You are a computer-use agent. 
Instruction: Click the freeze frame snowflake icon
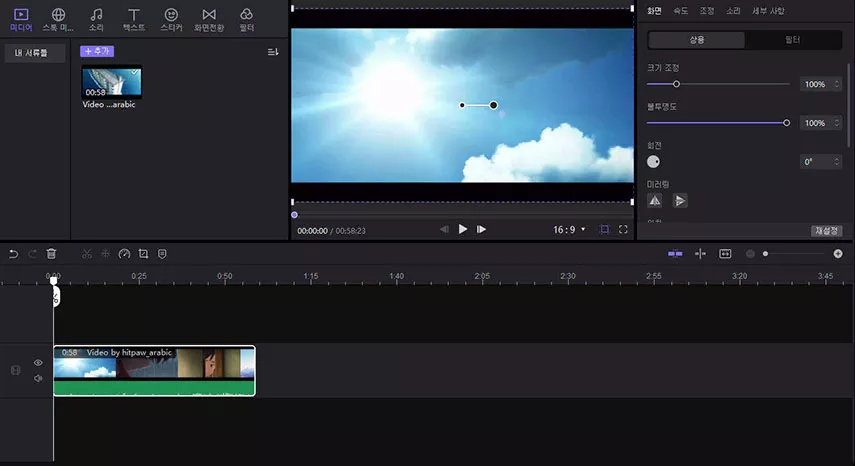(105, 254)
